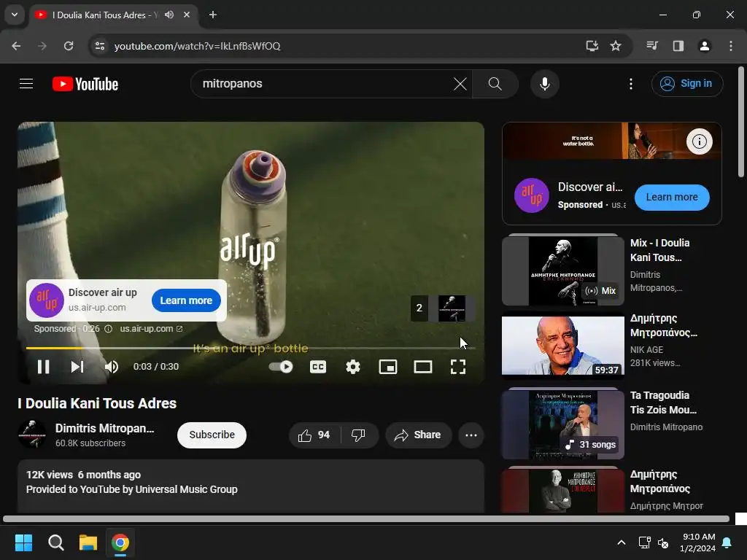Open the player settings gear
Screen dimensions: 747x560
(353, 367)
